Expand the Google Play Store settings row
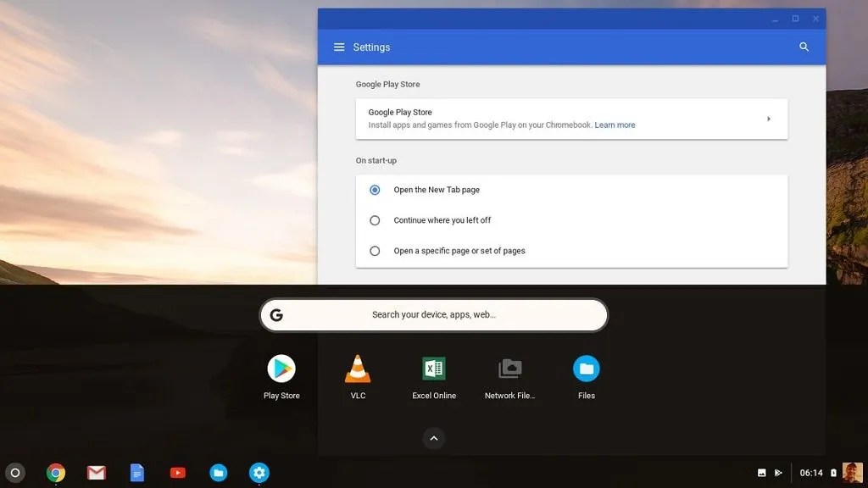Screen dimensions: 868x488 click(571, 119)
